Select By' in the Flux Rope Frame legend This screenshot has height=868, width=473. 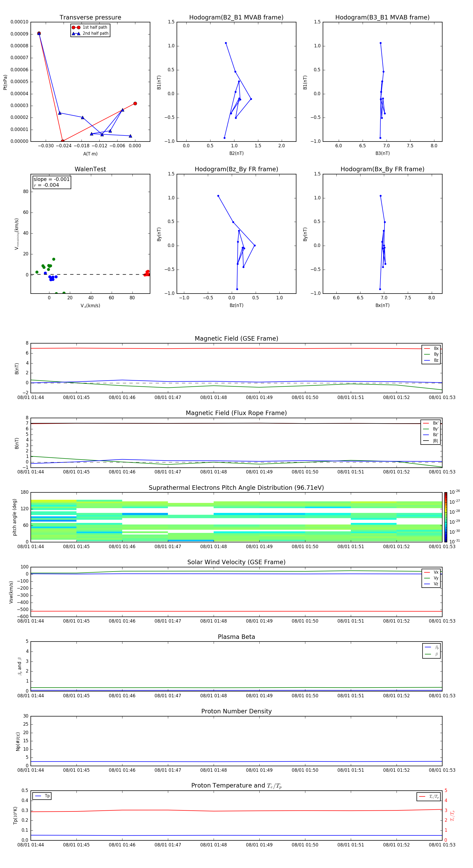click(431, 429)
